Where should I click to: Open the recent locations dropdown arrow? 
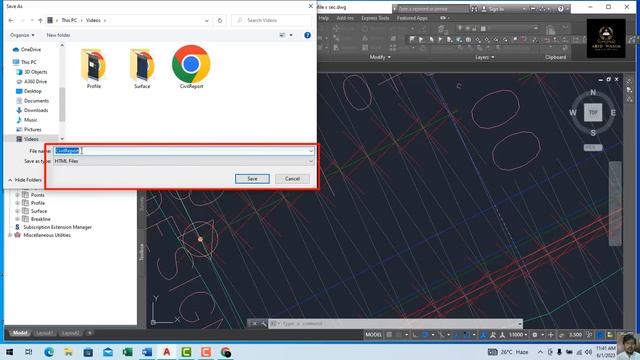pyautogui.click(x=32, y=20)
